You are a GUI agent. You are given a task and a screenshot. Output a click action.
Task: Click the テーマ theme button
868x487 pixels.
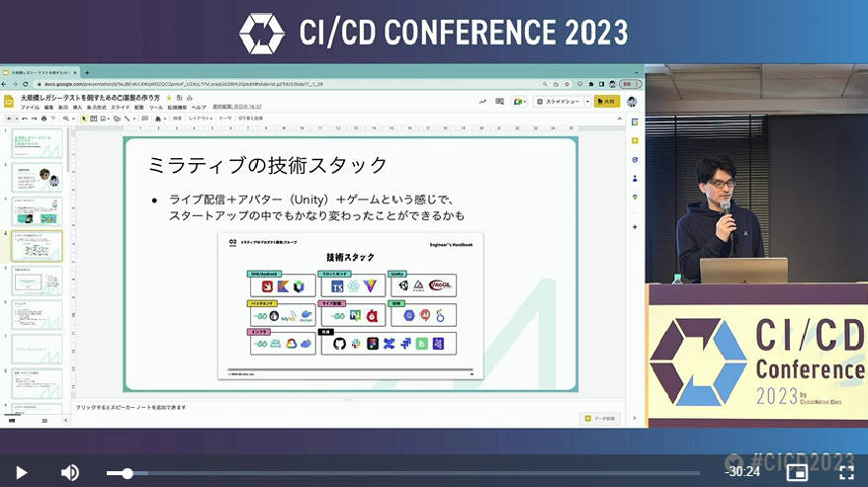point(225,119)
